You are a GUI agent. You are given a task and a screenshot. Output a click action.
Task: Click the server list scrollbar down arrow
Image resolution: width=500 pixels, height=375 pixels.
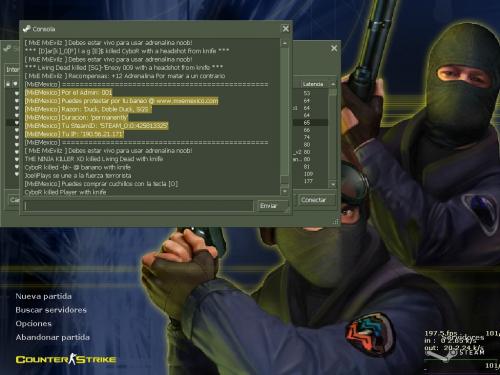point(332,184)
